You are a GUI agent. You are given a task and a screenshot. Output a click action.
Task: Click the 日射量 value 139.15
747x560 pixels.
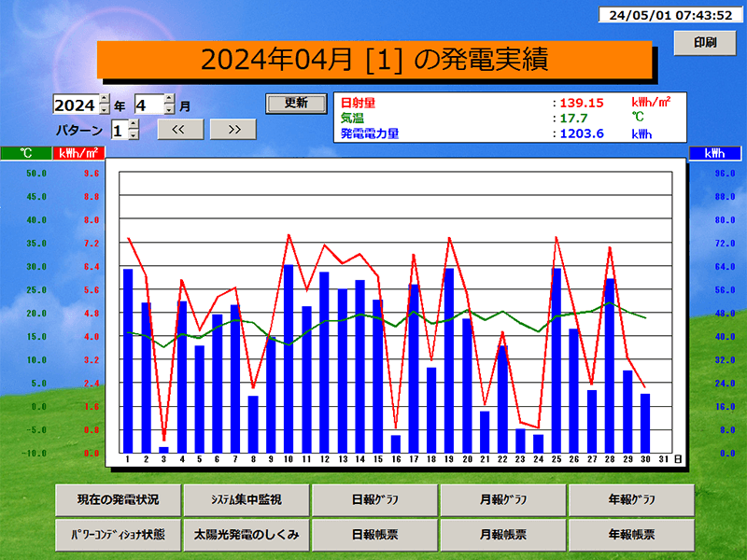pyautogui.click(x=581, y=103)
